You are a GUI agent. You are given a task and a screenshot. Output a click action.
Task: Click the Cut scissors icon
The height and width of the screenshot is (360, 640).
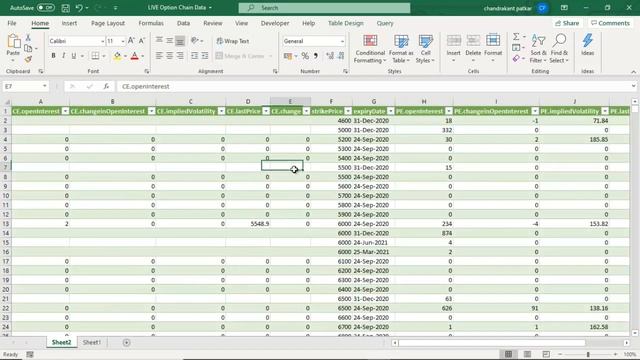pyautogui.click(x=28, y=38)
